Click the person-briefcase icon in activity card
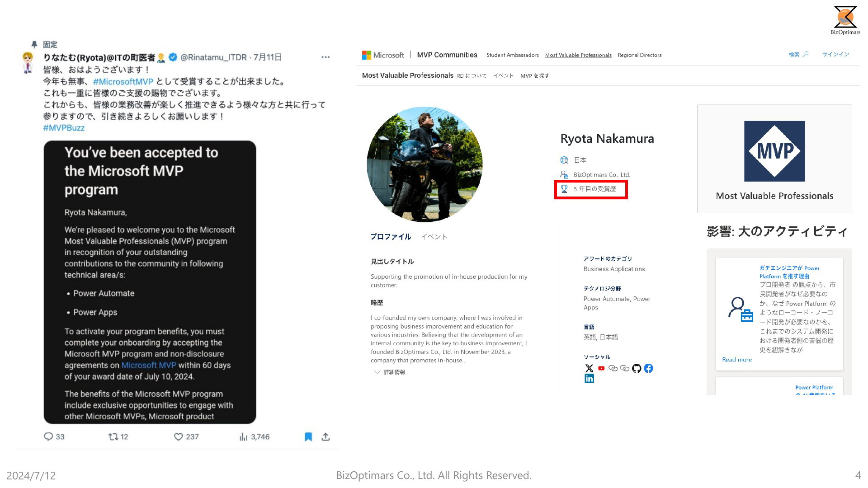This screenshot has width=868, height=488. 741,309
